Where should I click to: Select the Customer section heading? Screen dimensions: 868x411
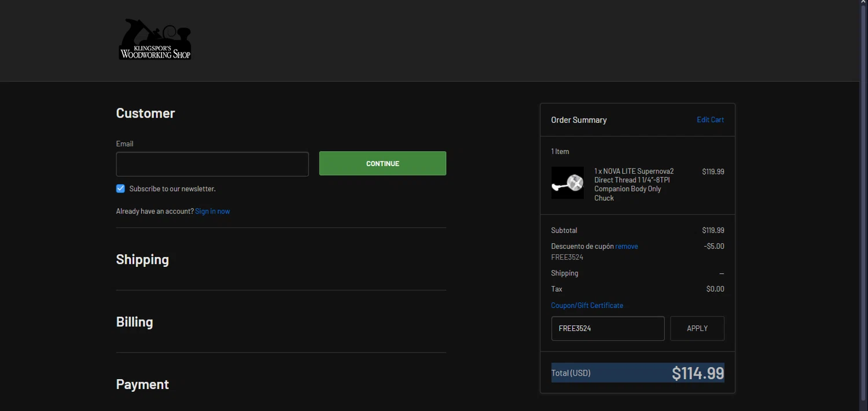tap(145, 113)
